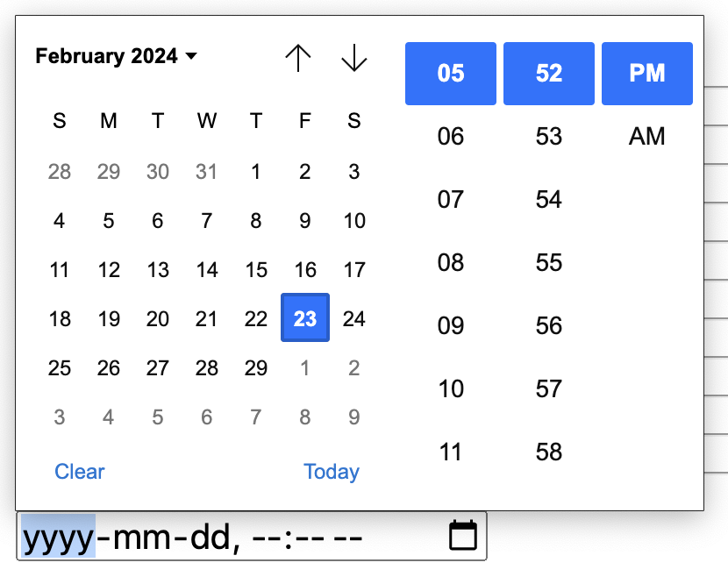Click the dropdown triangle next to February 2024
The width and height of the screenshot is (728, 584).
pyautogui.click(x=191, y=56)
